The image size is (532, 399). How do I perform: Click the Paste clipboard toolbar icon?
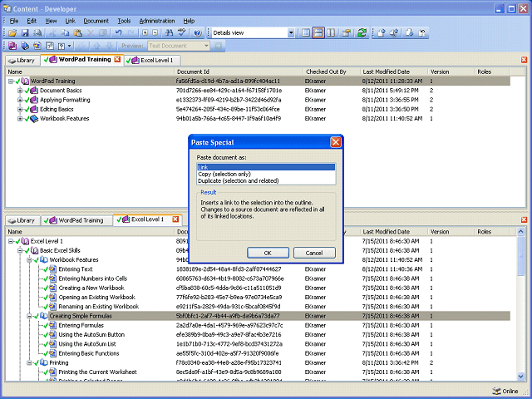(x=77, y=33)
